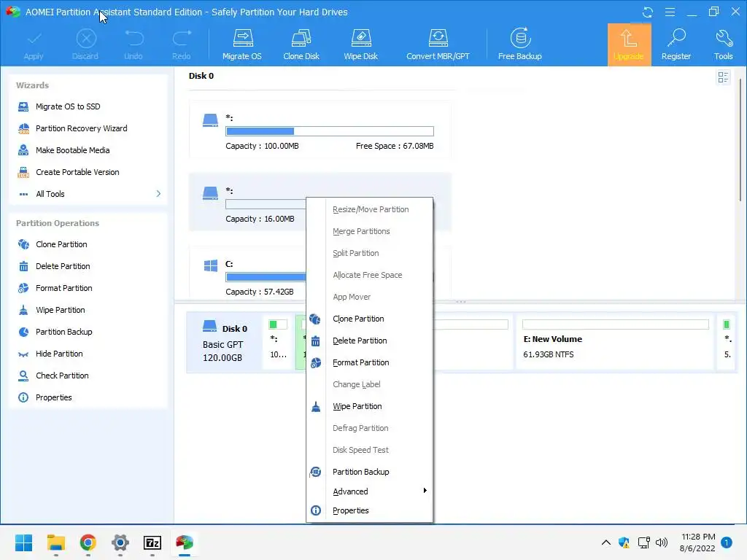Select the 100.00MB partition card
This screenshot has height=560, width=747.
pyautogui.click(x=320, y=130)
